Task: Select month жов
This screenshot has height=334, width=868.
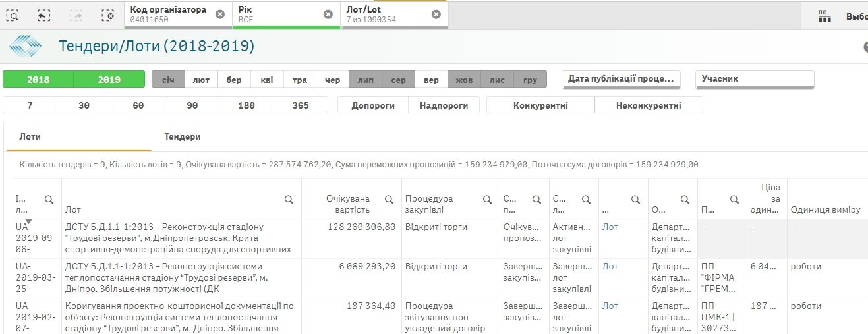Action: pyautogui.click(x=464, y=80)
